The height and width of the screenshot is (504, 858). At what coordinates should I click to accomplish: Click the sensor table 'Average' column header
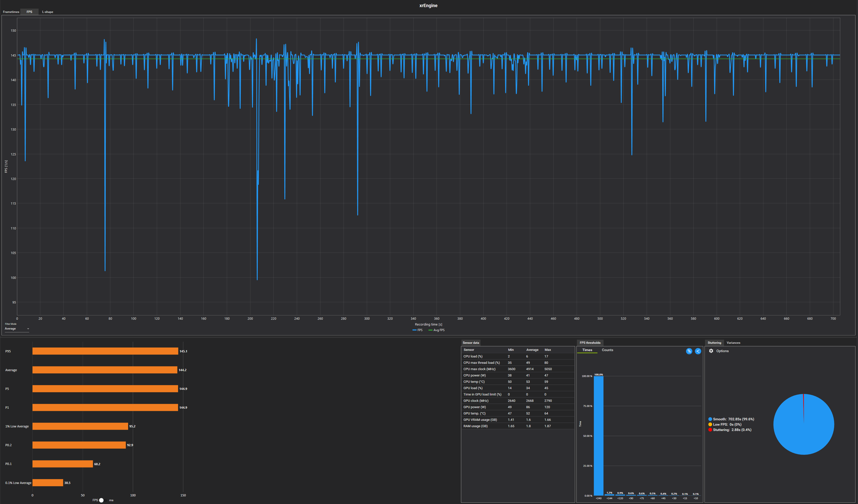pyautogui.click(x=532, y=350)
